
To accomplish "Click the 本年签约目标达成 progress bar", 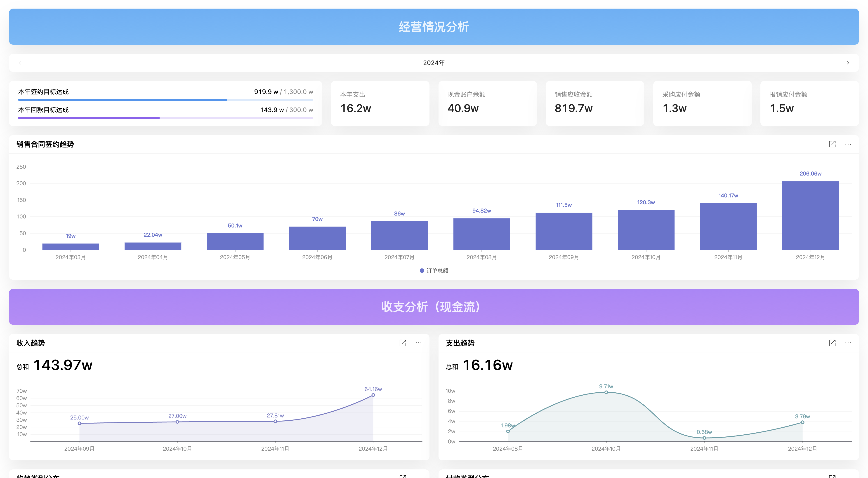I will point(165,100).
